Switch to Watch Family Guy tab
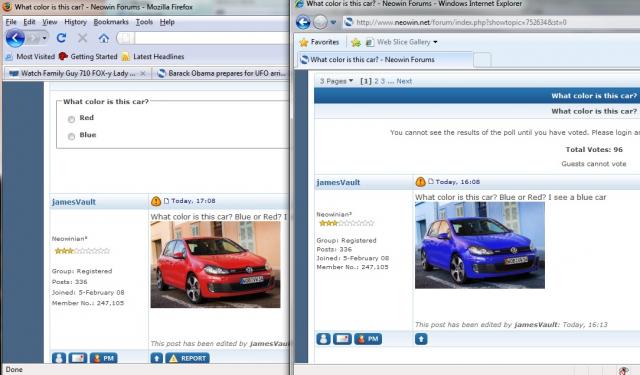The height and width of the screenshot is (375, 640). 78,73
